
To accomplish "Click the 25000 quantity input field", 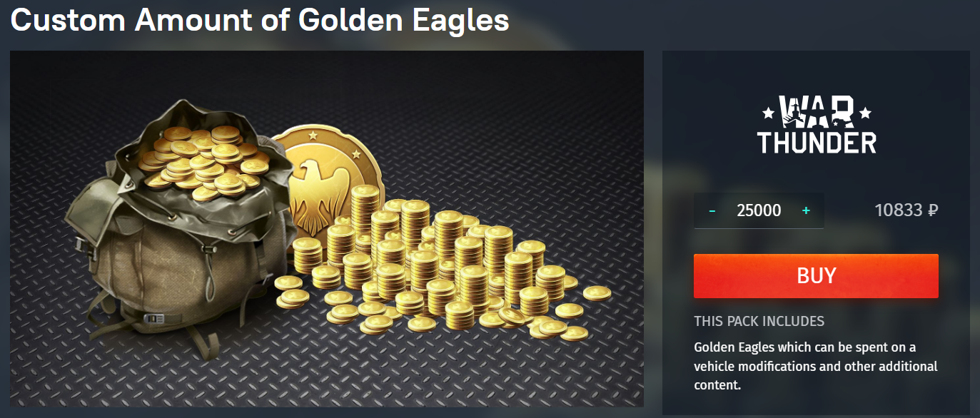I will click(x=759, y=210).
